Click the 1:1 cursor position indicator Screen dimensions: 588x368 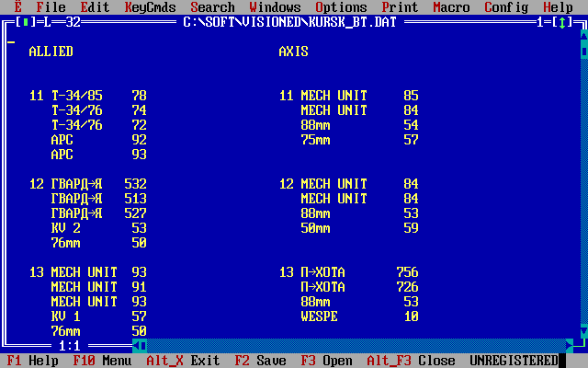point(70,346)
